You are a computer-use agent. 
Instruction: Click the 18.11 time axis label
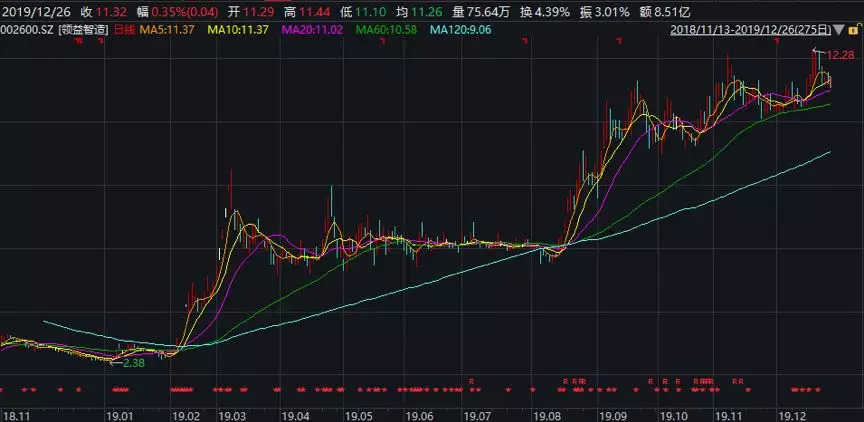point(18,414)
